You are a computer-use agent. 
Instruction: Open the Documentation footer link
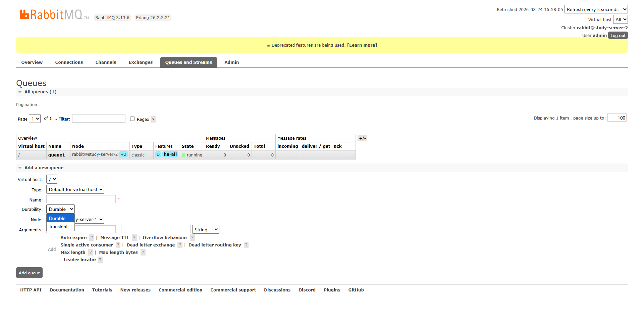67,290
